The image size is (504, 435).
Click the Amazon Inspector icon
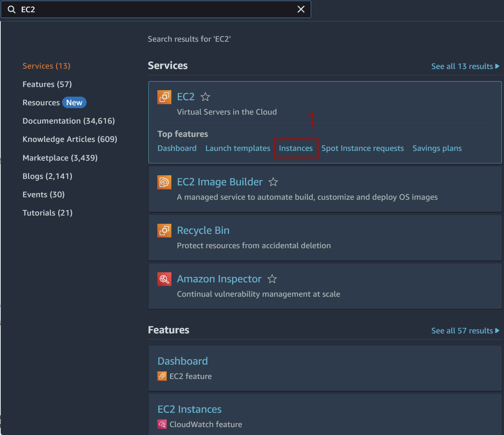164,279
